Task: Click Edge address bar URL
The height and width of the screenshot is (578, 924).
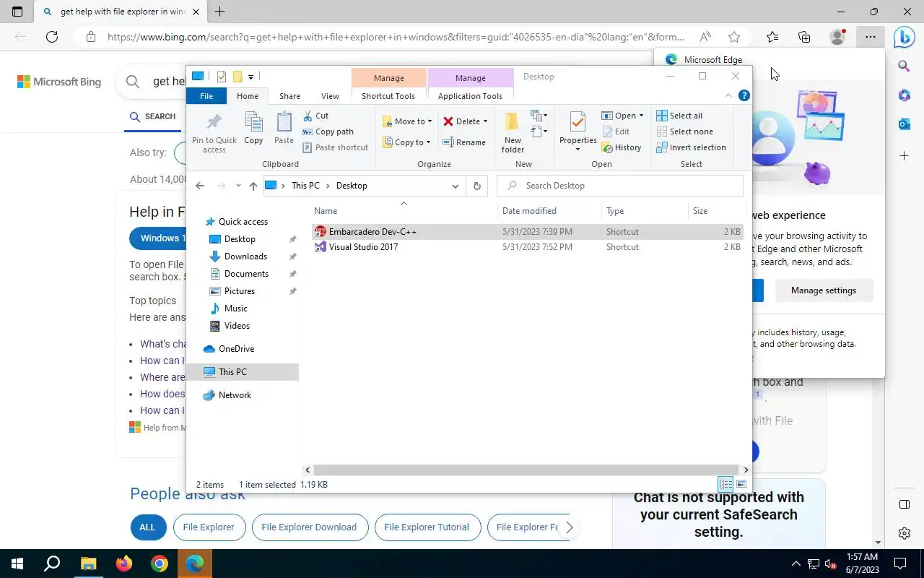Action: [396, 37]
